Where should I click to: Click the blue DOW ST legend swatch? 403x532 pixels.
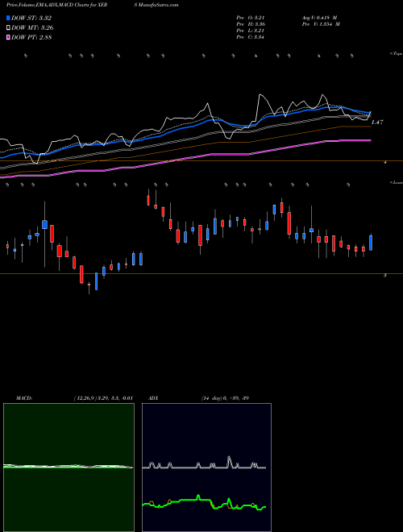tap(8, 18)
